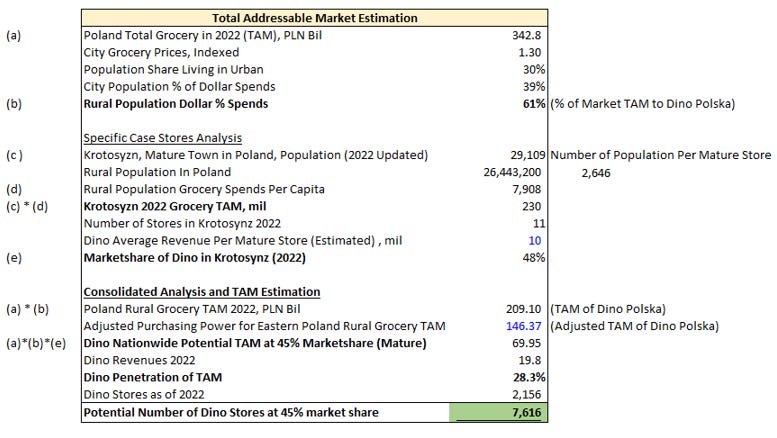Viewport: 777px width, 438px height.
Task: Click the 7,908 per capita spends value
Action: coord(526,189)
